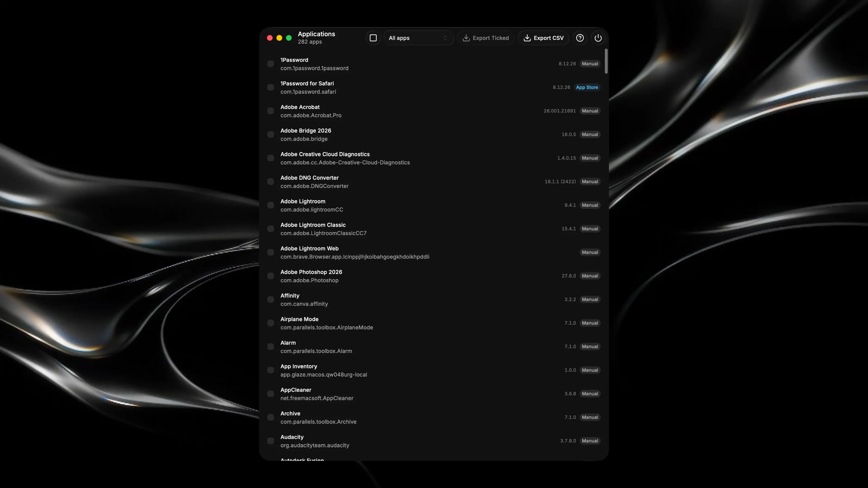Tick the Airplane Mode checkbox
The width and height of the screenshot is (868, 488).
[271, 323]
